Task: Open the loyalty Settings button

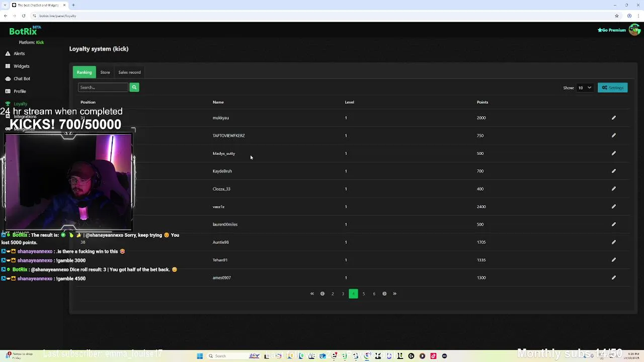Action: [612, 87]
